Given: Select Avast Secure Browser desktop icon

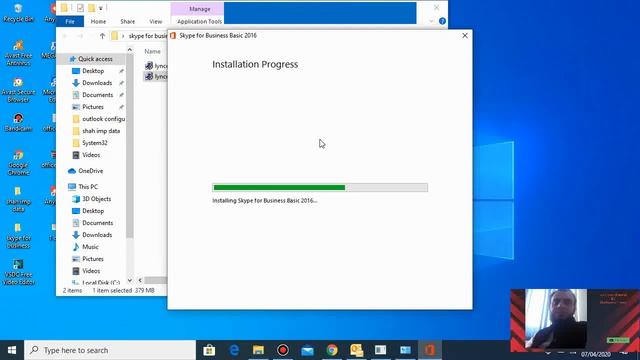Looking at the screenshot, I should 18,90.
